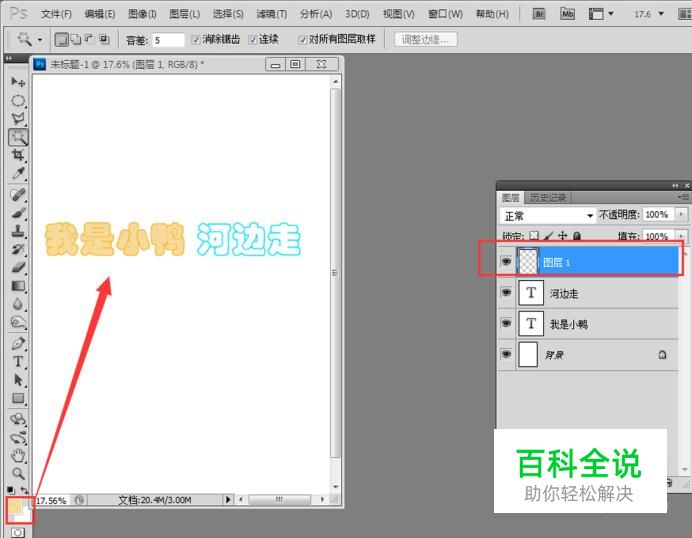Screen dimensions: 692x538
Task: Select the Hand tool
Action: click(18, 455)
